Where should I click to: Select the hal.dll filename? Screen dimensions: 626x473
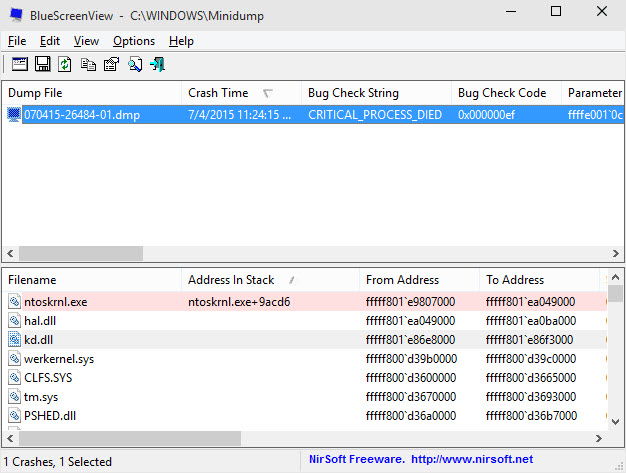point(40,321)
